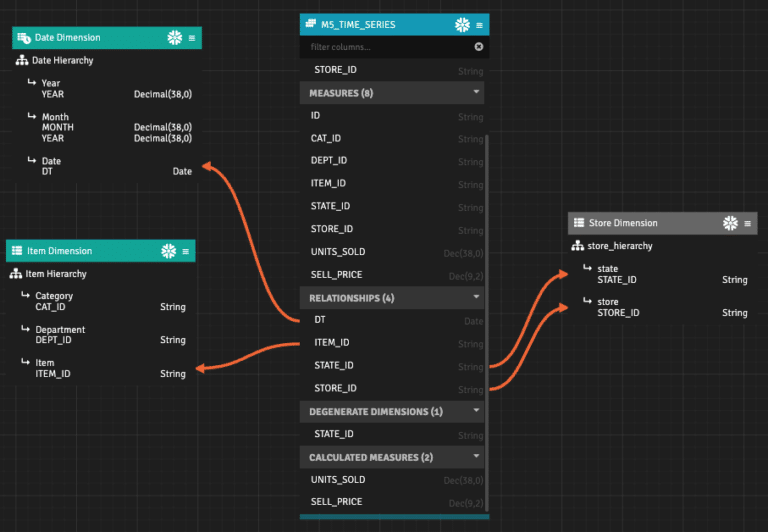Collapse the DEGENERATE DIMENSIONS (1) section
The height and width of the screenshot is (532, 768).
(477, 411)
